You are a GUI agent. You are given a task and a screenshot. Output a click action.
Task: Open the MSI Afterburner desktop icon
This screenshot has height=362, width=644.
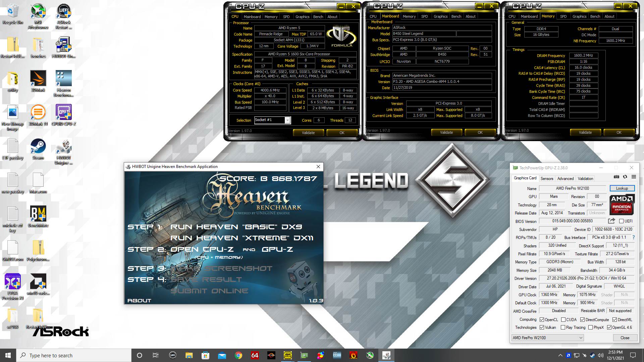[x=38, y=16]
